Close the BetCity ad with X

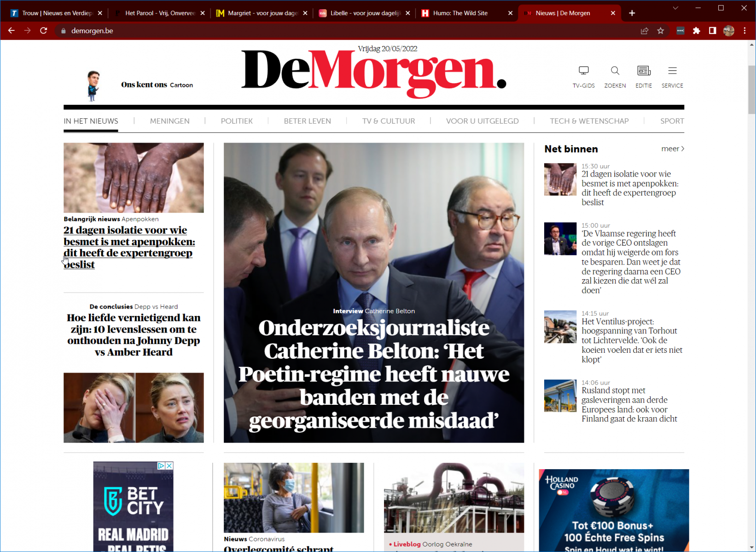click(x=169, y=466)
